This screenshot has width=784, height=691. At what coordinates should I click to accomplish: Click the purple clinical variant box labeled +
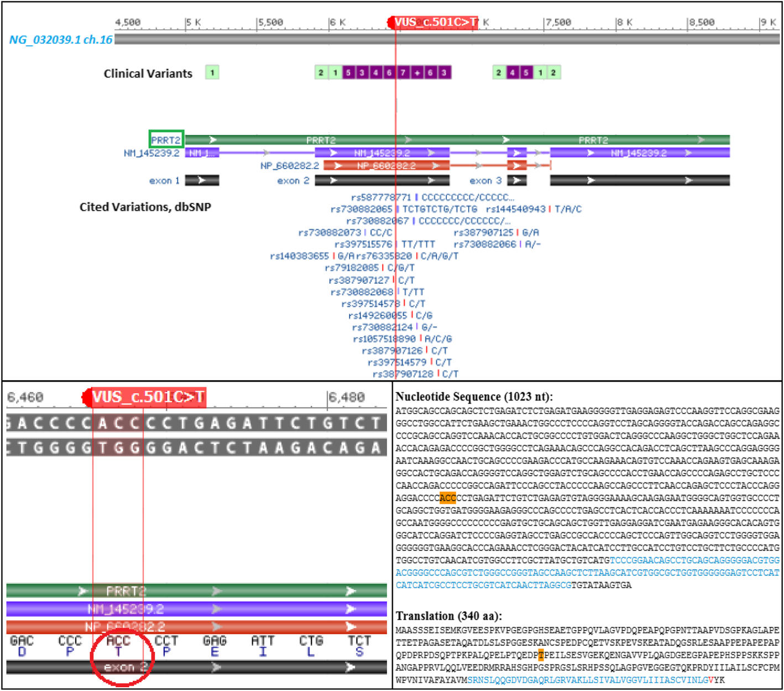pyautogui.click(x=417, y=72)
